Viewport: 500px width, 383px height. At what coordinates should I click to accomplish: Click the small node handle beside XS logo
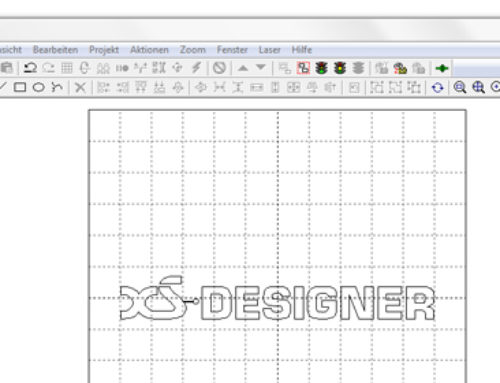click(x=196, y=301)
